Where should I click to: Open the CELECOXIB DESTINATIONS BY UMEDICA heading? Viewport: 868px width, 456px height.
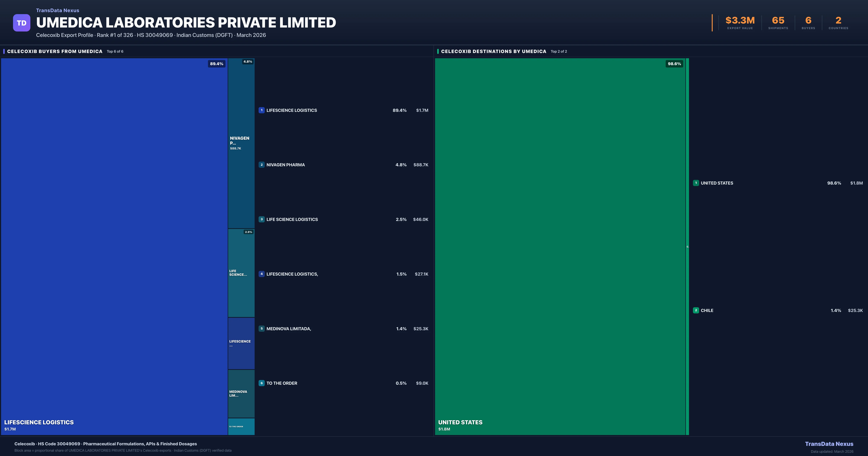pos(494,51)
